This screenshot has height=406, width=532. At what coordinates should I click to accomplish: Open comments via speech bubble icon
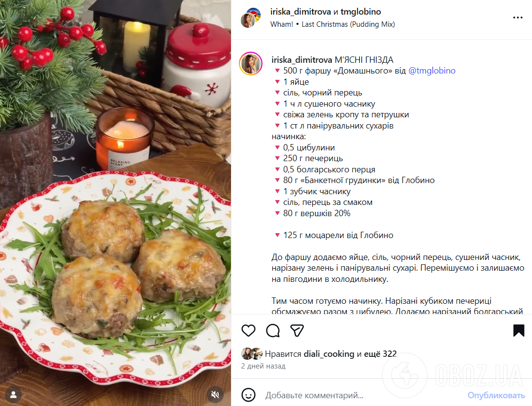pos(273,330)
